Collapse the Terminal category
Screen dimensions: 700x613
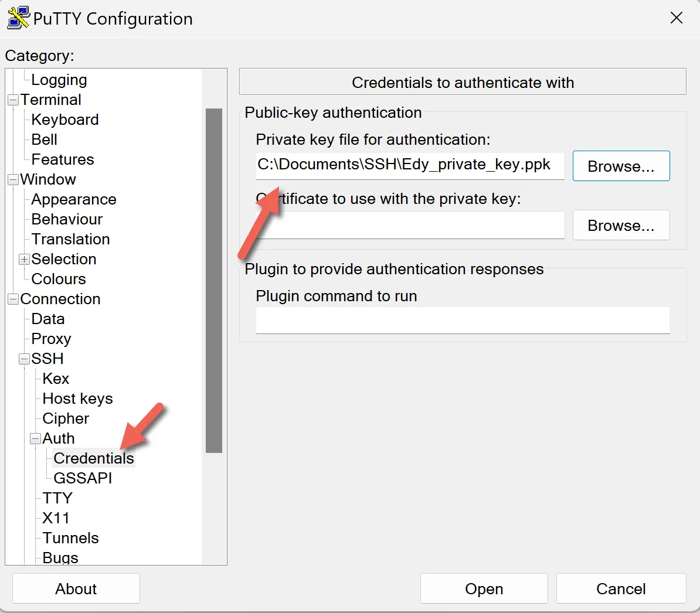click(12, 100)
